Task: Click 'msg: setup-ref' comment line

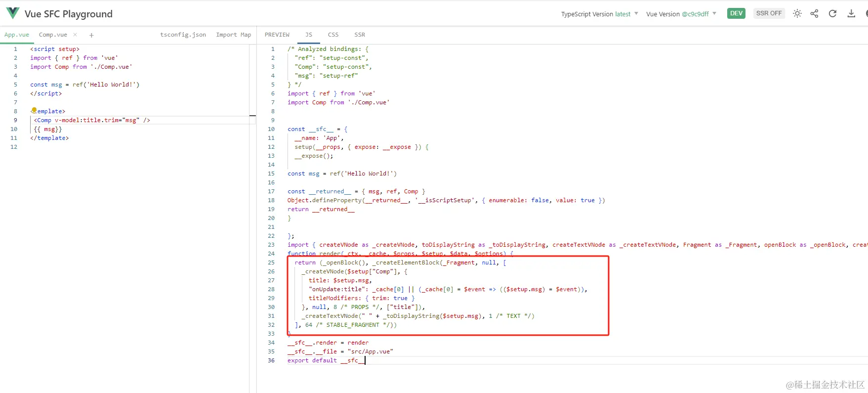Action: 326,76
